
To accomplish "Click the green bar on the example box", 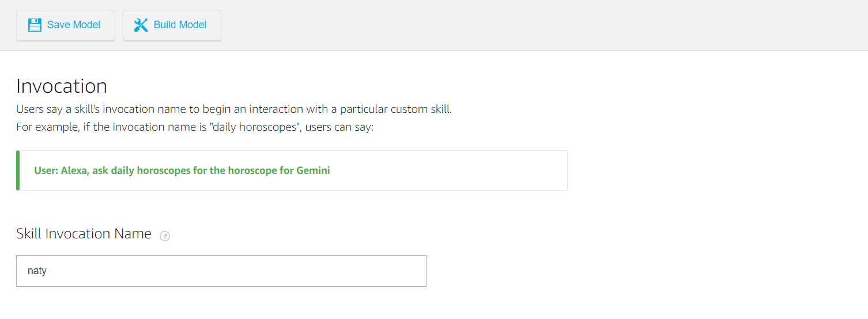I will 18,170.
